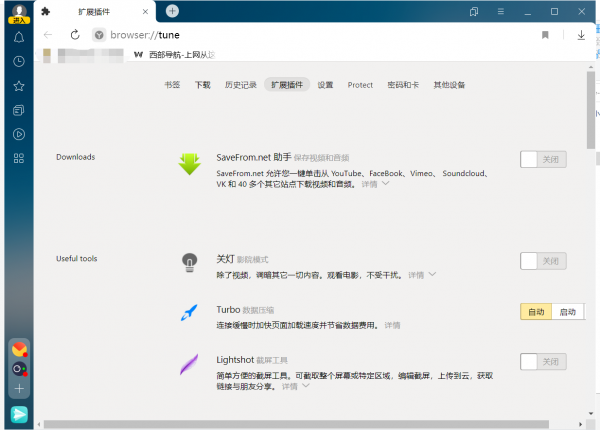Click the Useful tools section heading
600x430 pixels.
coord(77,259)
